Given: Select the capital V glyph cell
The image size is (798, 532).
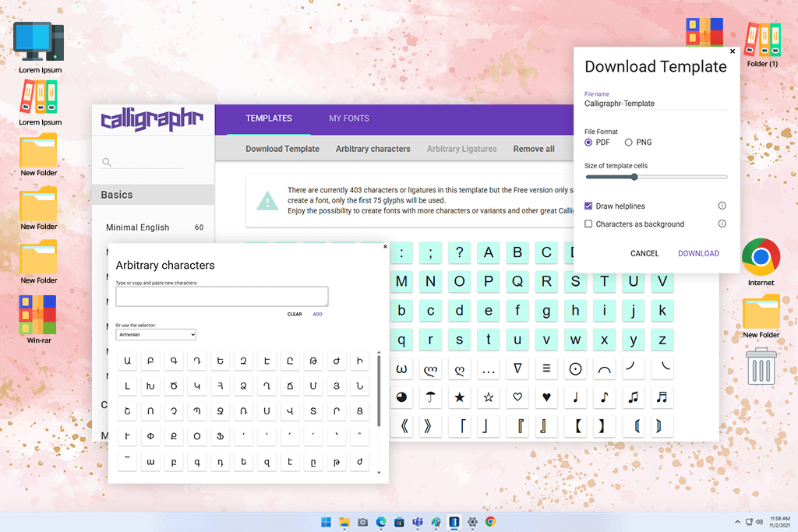Looking at the screenshot, I should 662,281.
